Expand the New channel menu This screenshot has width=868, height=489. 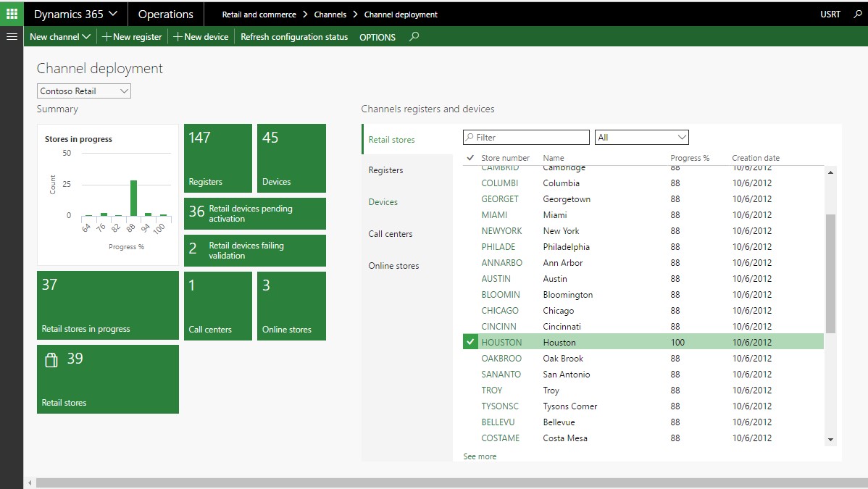coord(60,36)
